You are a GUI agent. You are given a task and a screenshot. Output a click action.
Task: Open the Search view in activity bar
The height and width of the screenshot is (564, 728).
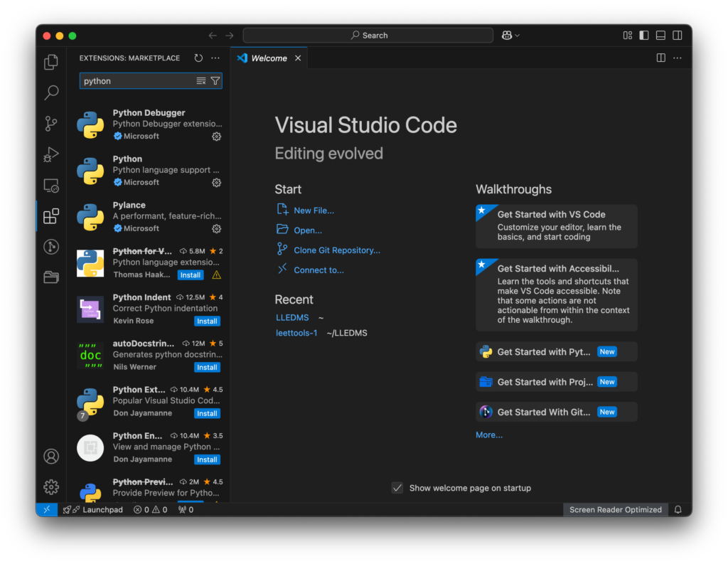[x=51, y=92]
